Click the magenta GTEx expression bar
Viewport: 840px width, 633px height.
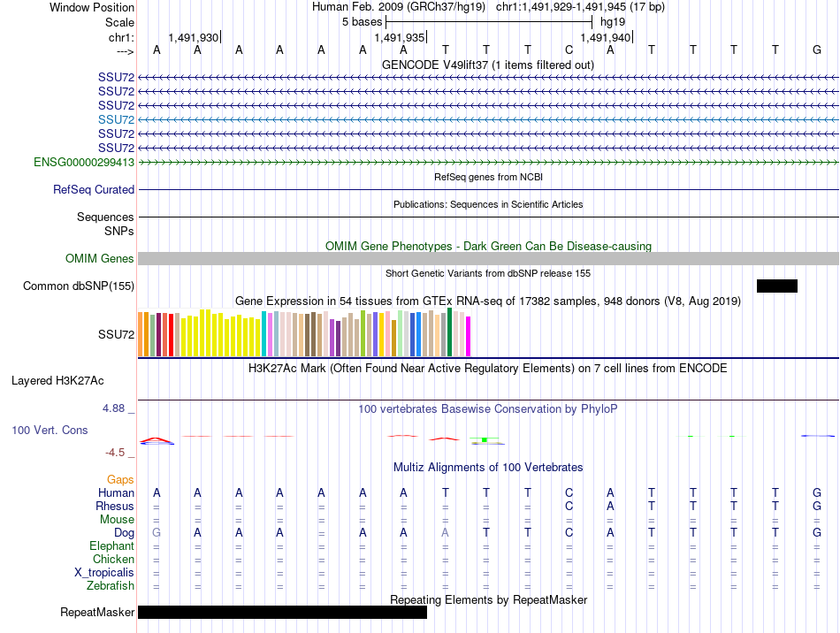coord(469,336)
